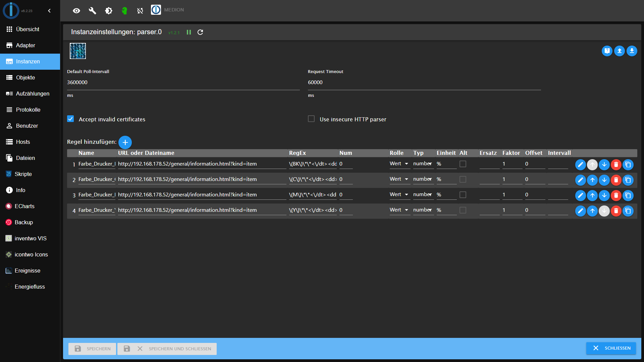Duplicate rule 2
644x362 pixels.
[x=628, y=180]
